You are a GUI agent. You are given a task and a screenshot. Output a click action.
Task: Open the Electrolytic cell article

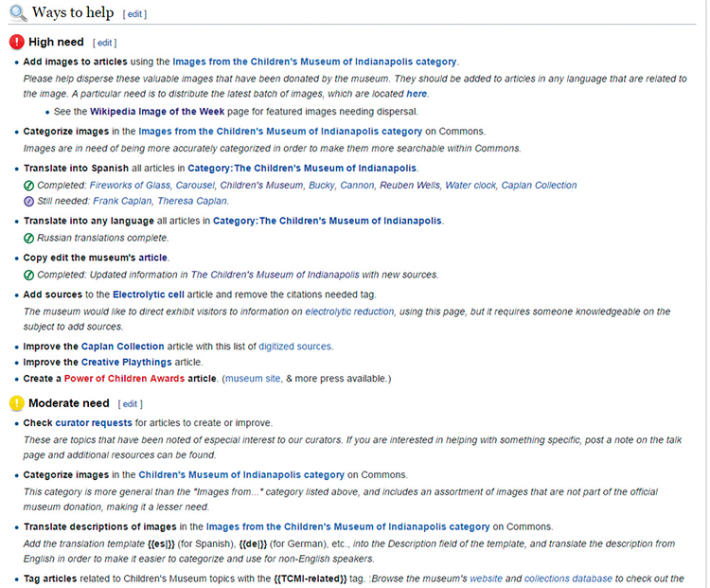click(x=149, y=294)
